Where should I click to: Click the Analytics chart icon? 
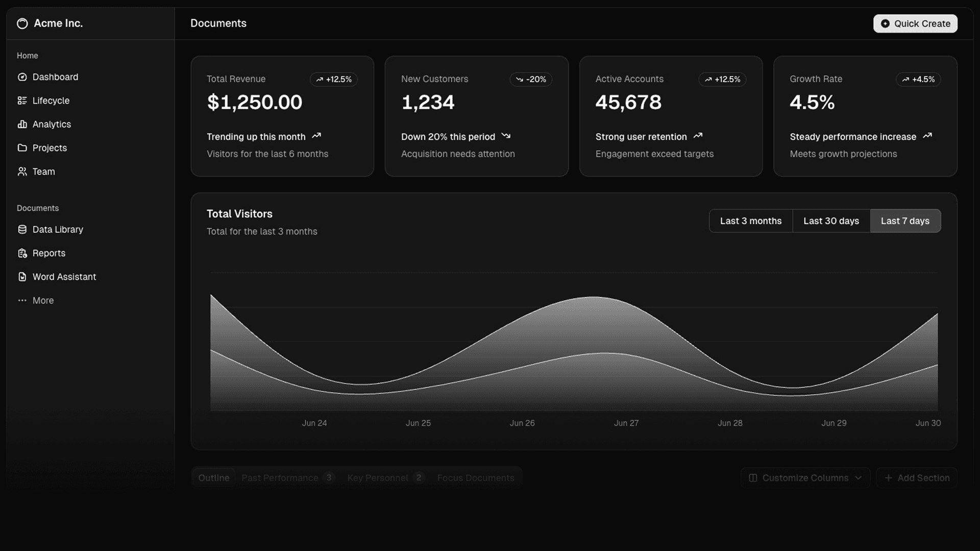pyautogui.click(x=22, y=124)
